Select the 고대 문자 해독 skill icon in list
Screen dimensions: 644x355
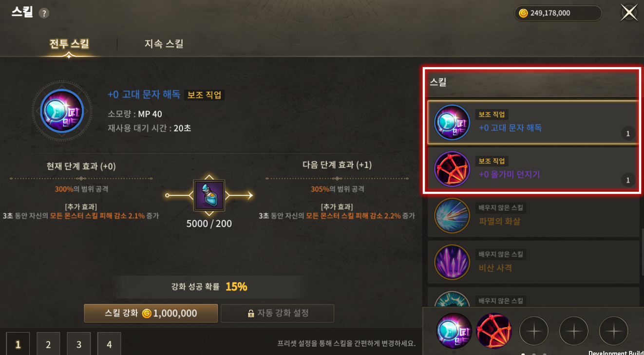[x=452, y=123]
